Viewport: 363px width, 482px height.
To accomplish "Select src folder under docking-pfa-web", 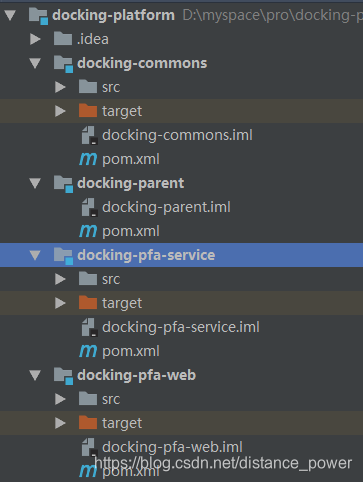I will (x=111, y=399).
